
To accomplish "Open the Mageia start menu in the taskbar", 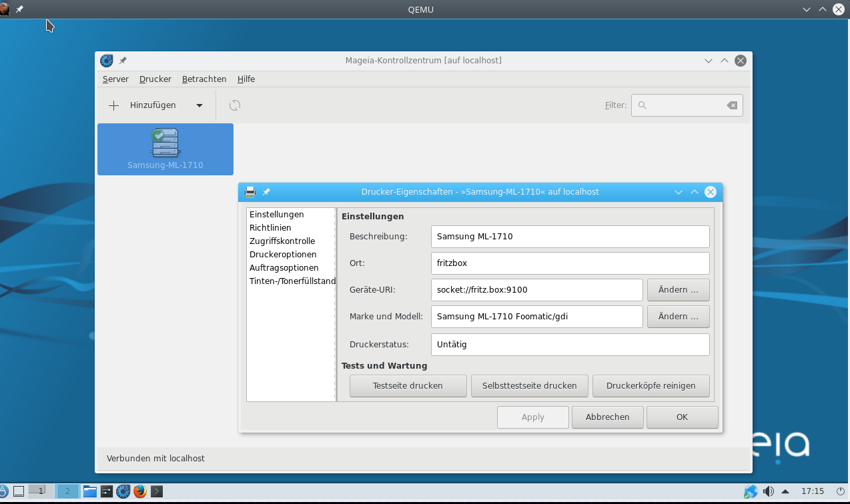I will pos(3,491).
